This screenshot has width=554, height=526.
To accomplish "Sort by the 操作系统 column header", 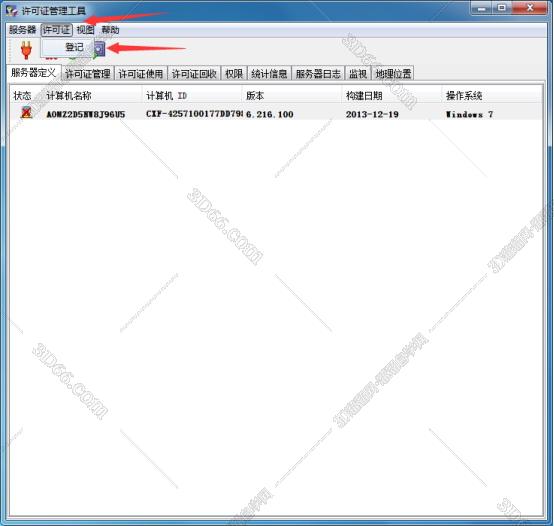I will point(492,95).
